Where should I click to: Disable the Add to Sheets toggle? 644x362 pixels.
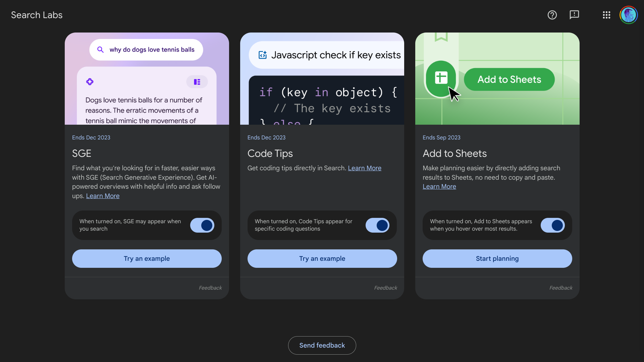(x=553, y=225)
